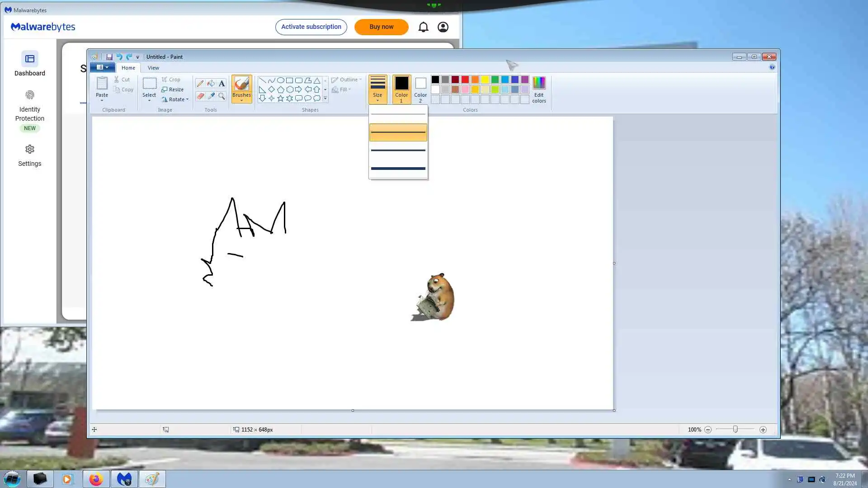Open the Rotate dropdown menu
Viewport: 868px width, 488px height.
[175, 99]
